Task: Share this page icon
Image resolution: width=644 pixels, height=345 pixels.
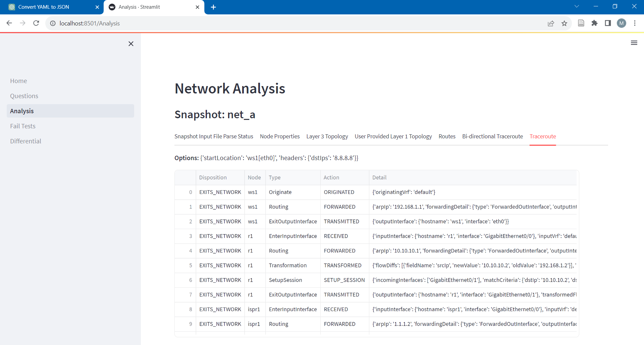Action: point(551,23)
